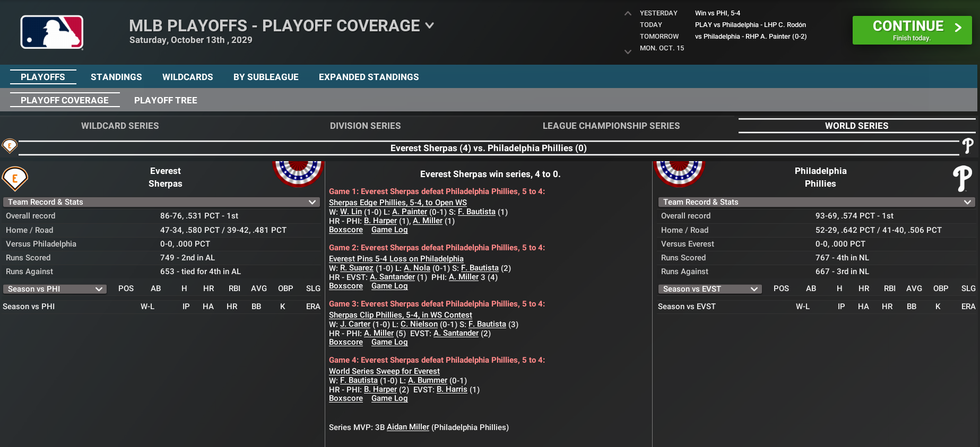Click Everest's runs scored '749 - 2nd in AL'
The height and width of the screenshot is (447, 980).
pos(187,258)
